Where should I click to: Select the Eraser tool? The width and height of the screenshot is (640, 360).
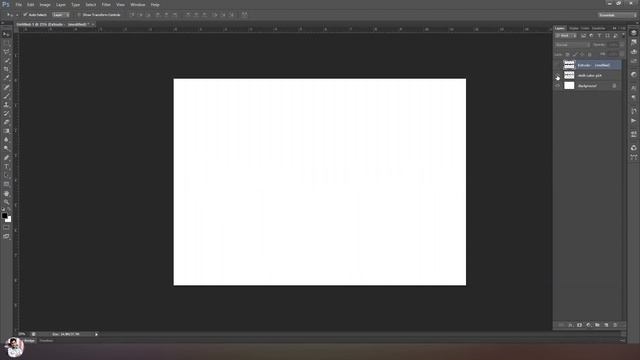click(6, 122)
